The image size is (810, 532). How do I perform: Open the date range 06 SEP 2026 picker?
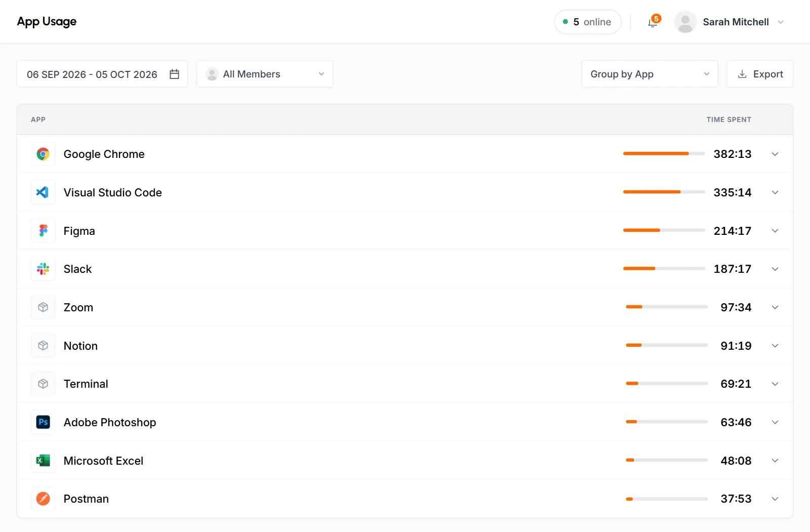point(102,74)
